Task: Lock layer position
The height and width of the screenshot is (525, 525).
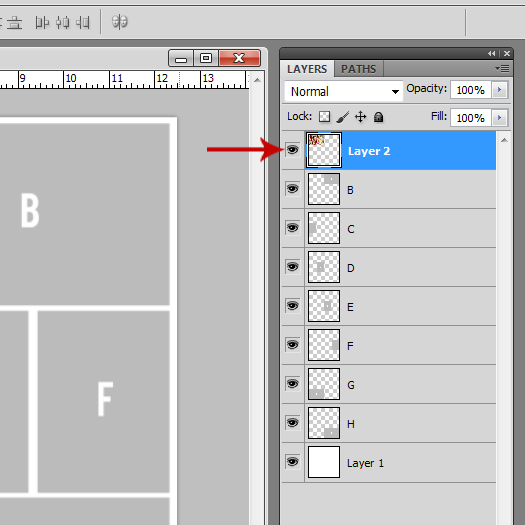Action: (361, 117)
